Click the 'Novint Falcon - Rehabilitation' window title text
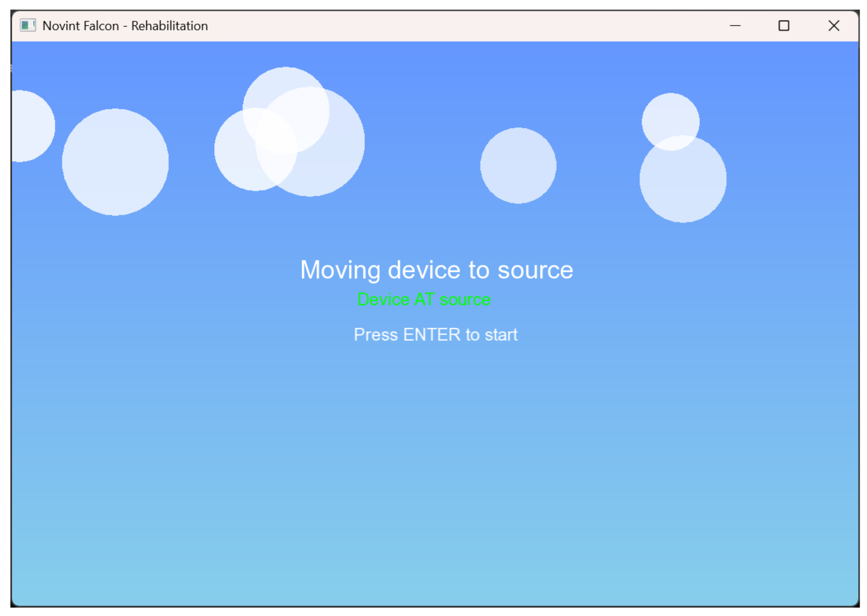The image size is (867, 616). coord(125,26)
